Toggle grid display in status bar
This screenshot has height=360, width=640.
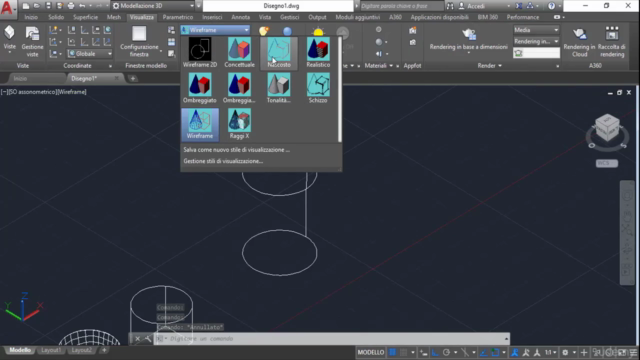[x=393, y=352]
